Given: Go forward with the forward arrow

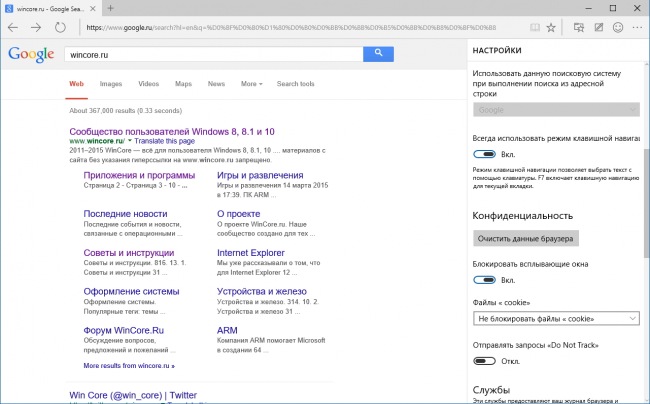Looking at the screenshot, I should (36, 28).
